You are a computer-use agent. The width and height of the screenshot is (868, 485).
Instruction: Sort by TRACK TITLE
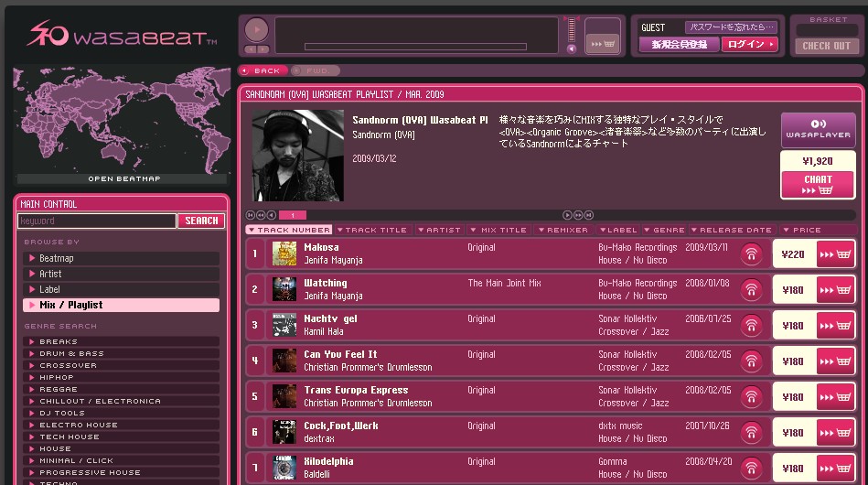coord(372,230)
